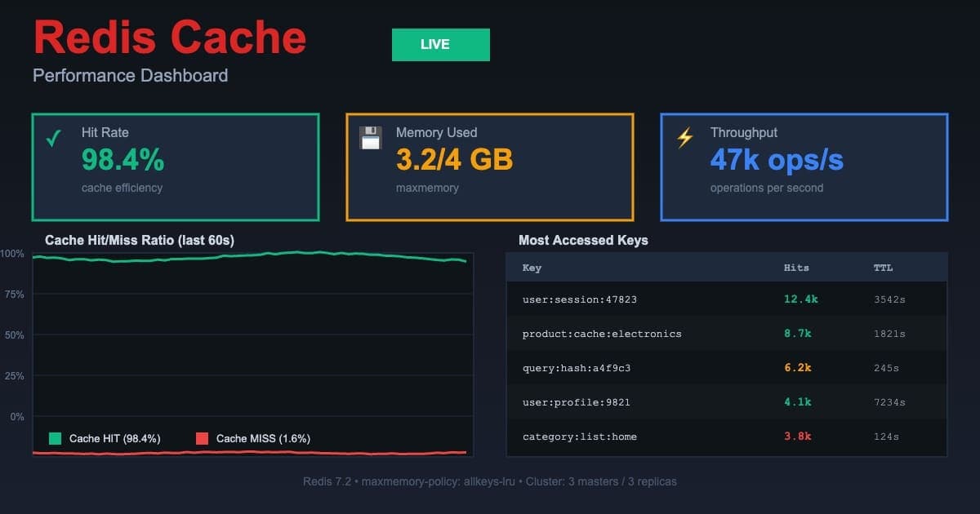980x514 pixels.
Task: Click the floppy disk icon beside Memory Used
Action: [x=372, y=138]
